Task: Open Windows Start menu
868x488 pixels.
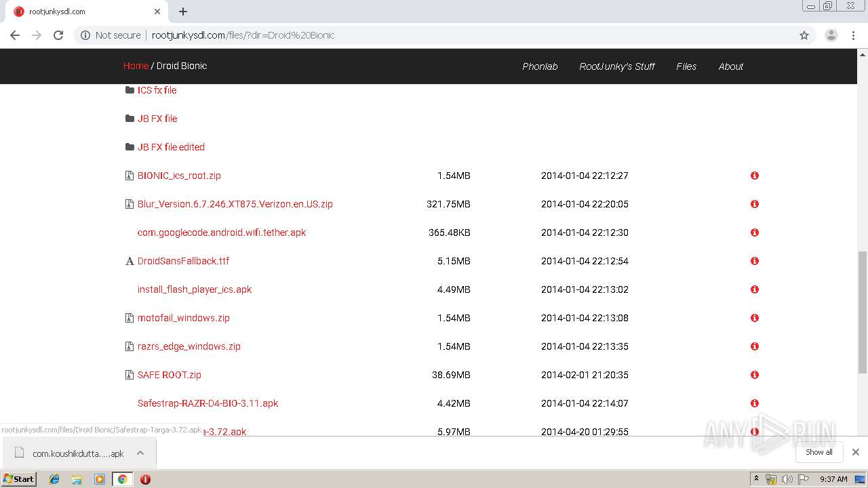Action: point(18,479)
